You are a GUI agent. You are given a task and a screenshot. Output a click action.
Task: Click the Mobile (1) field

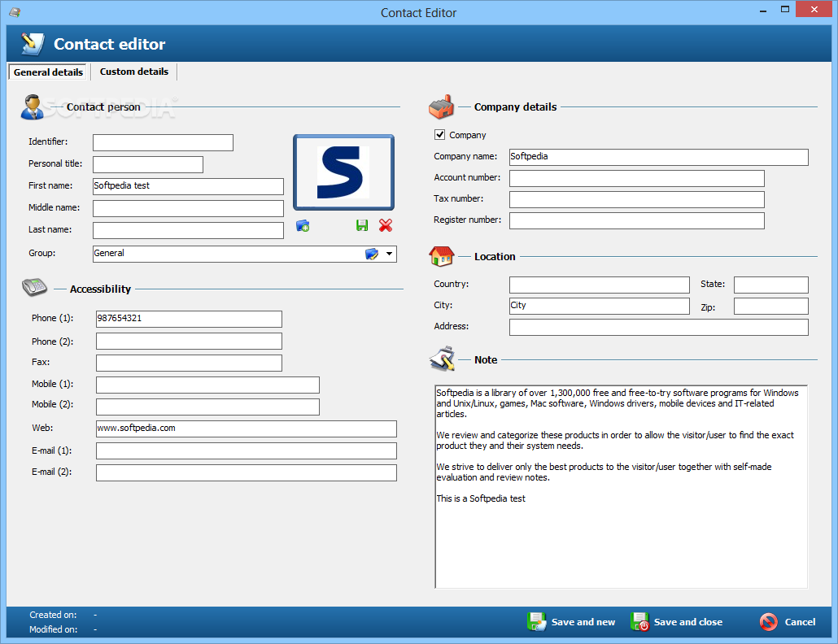click(208, 385)
